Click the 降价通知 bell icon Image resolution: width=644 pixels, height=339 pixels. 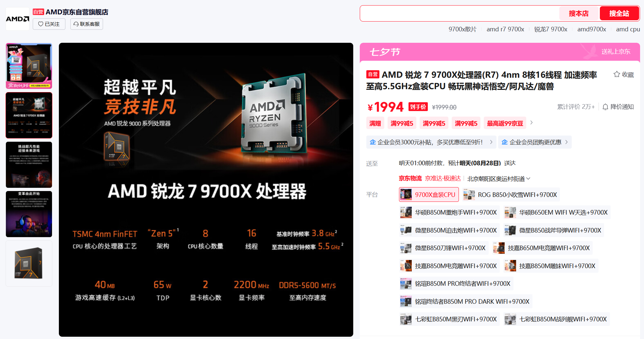coord(605,107)
